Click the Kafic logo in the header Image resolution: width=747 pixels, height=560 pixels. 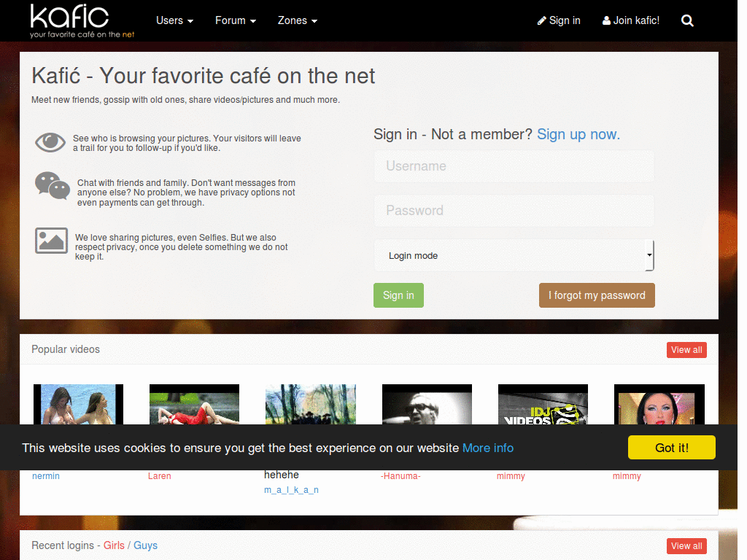click(x=82, y=20)
